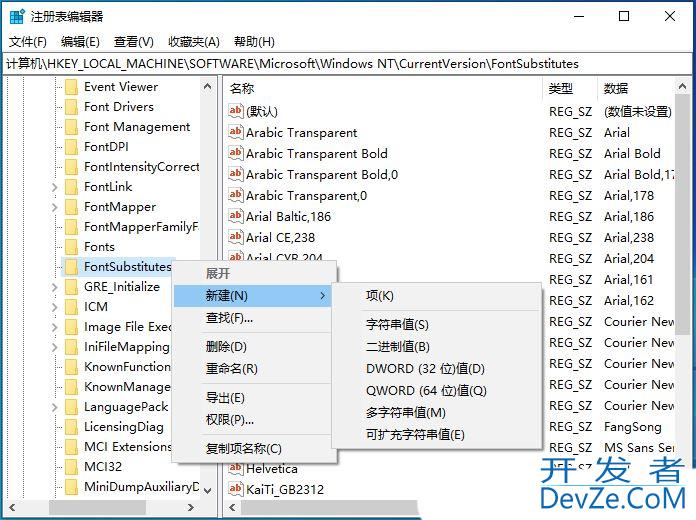The image size is (696, 520).
Task: Create a new 可扩充字符串值(E)
Action: point(437,434)
